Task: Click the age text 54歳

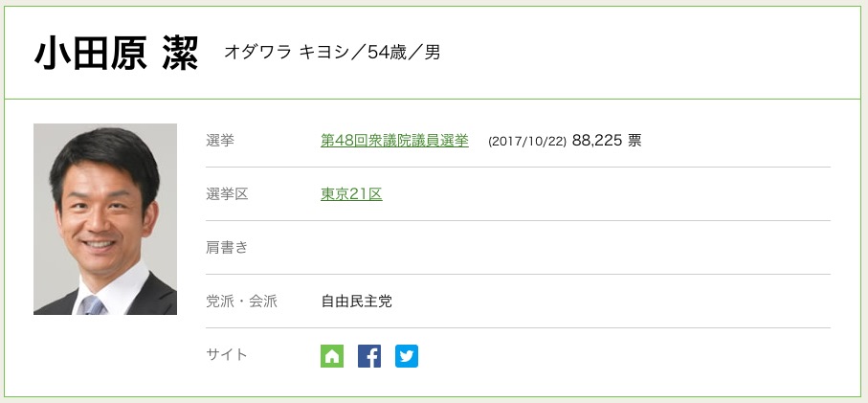Action: click(389, 53)
